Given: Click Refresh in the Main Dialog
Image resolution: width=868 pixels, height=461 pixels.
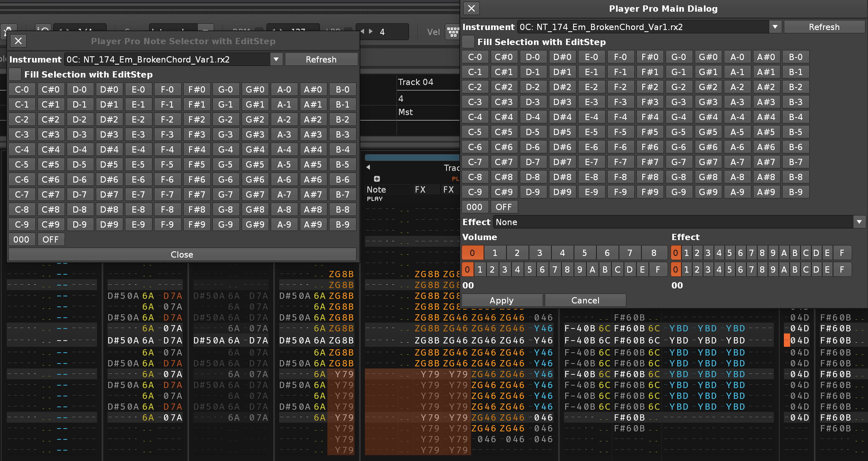Looking at the screenshot, I should [824, 27].
